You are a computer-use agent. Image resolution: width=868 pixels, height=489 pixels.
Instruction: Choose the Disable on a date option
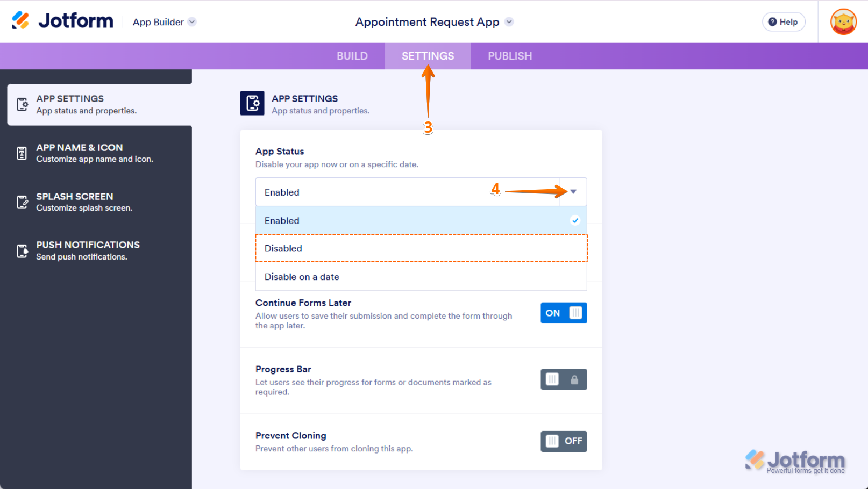(x=421, y=277)
